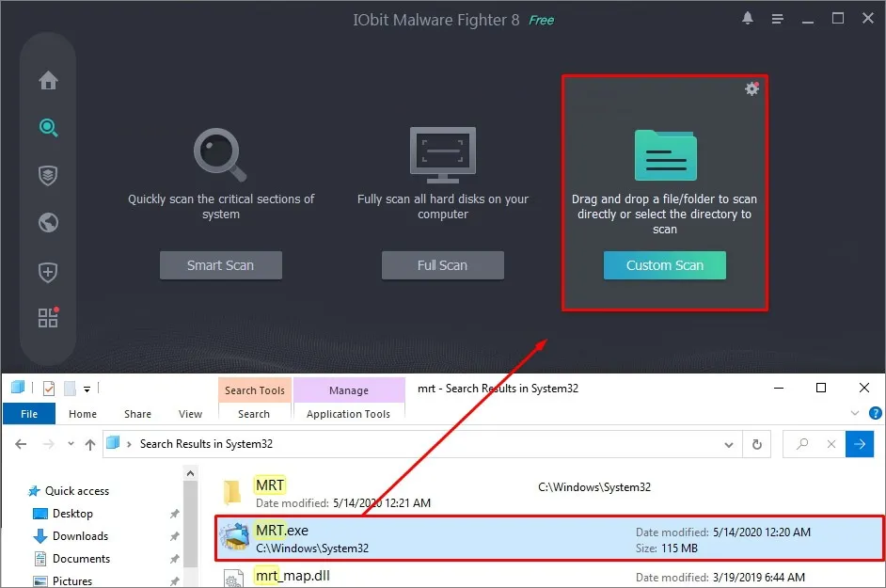The width and height of the screenshot is (886, 588).
Task: Launch a Custom Scan
Action: point(664,265)
